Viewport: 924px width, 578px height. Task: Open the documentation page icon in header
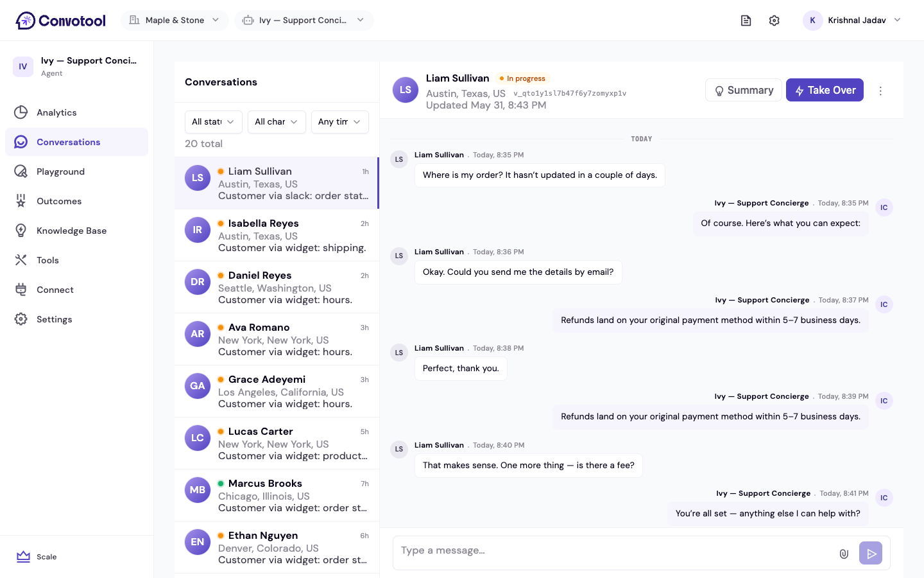(x=746, y=21)
